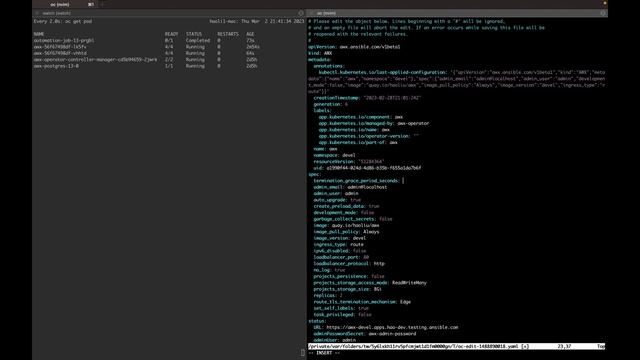Click the operator-version label line
Screen dimensions: 640x360
pyautogui.click(x=369, y=136)
